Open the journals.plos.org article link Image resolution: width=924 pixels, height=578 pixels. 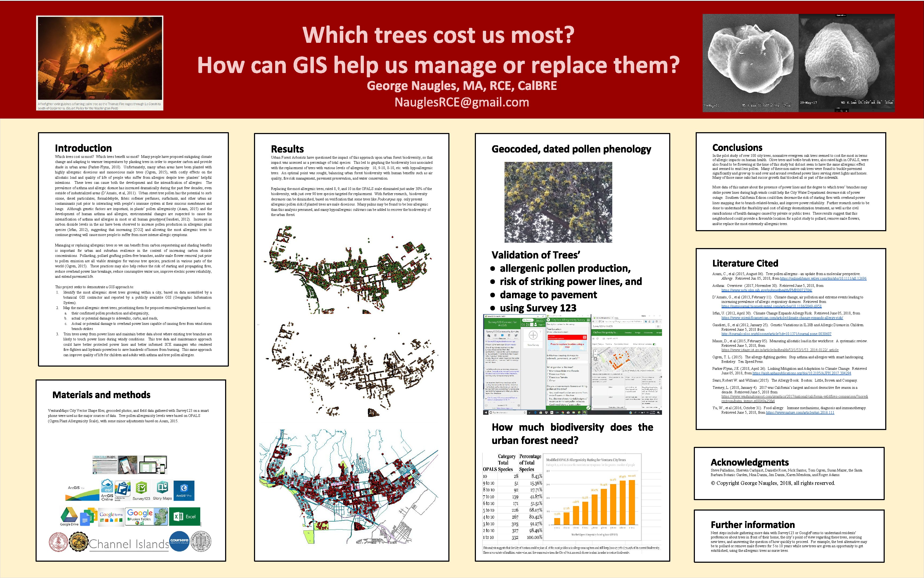tap(776, 334)
